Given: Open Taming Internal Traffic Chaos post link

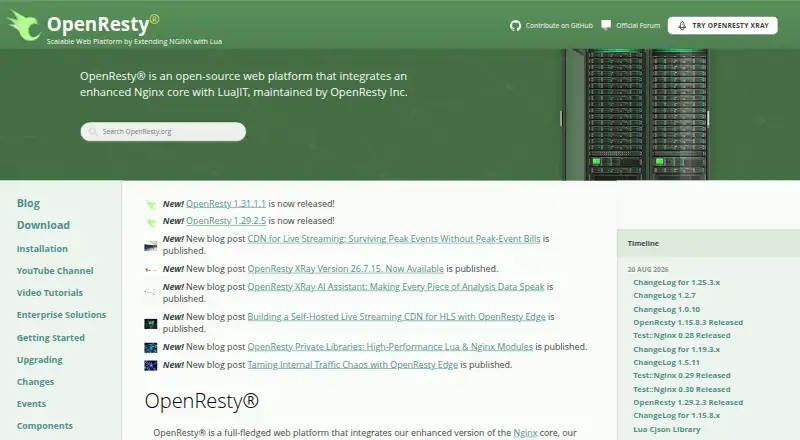Looking at the screenshot, I should (353, 365).
